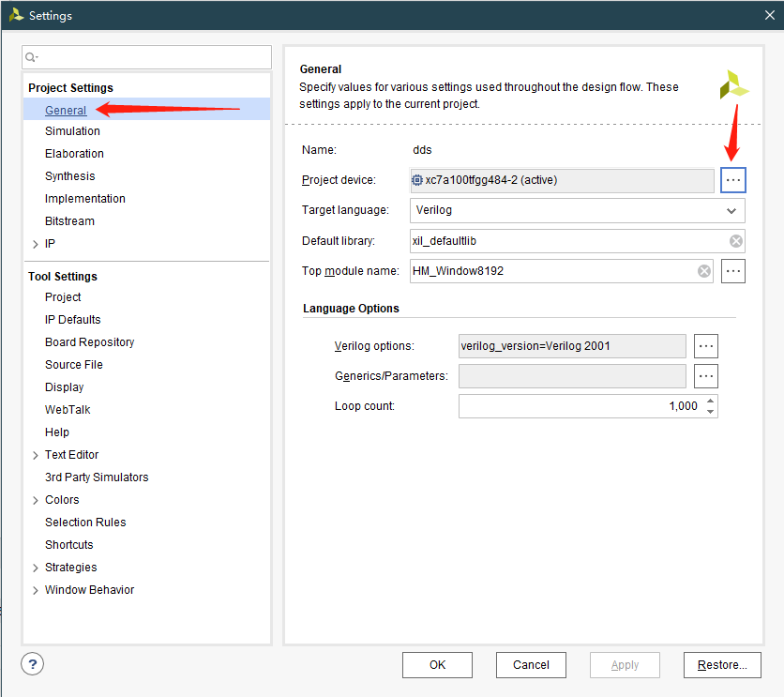Click the Apply button
784x697 pixels.
click(x=625, y=664)
